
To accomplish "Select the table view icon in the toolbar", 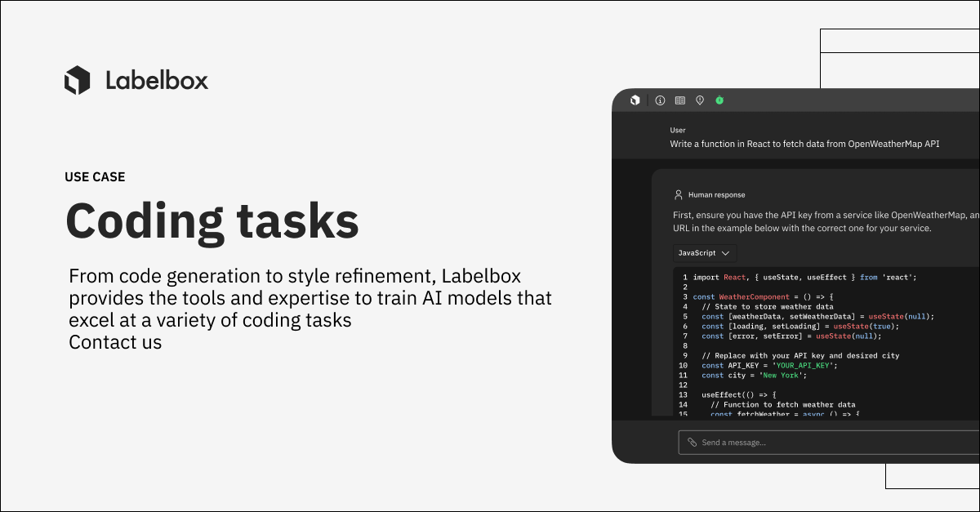I will tap(679, 100).
